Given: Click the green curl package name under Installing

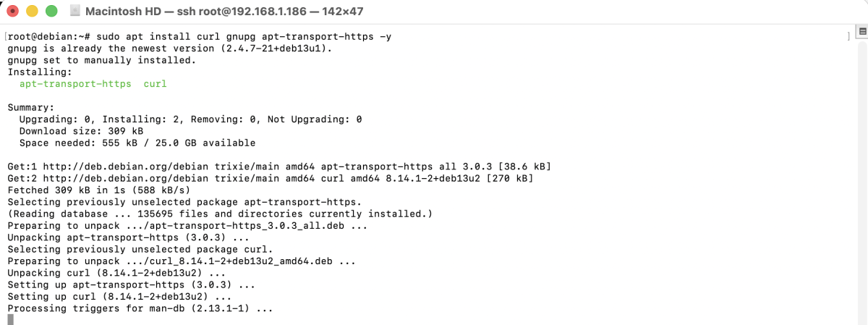Looking at the screenshot, I should [x=155, y=84].
